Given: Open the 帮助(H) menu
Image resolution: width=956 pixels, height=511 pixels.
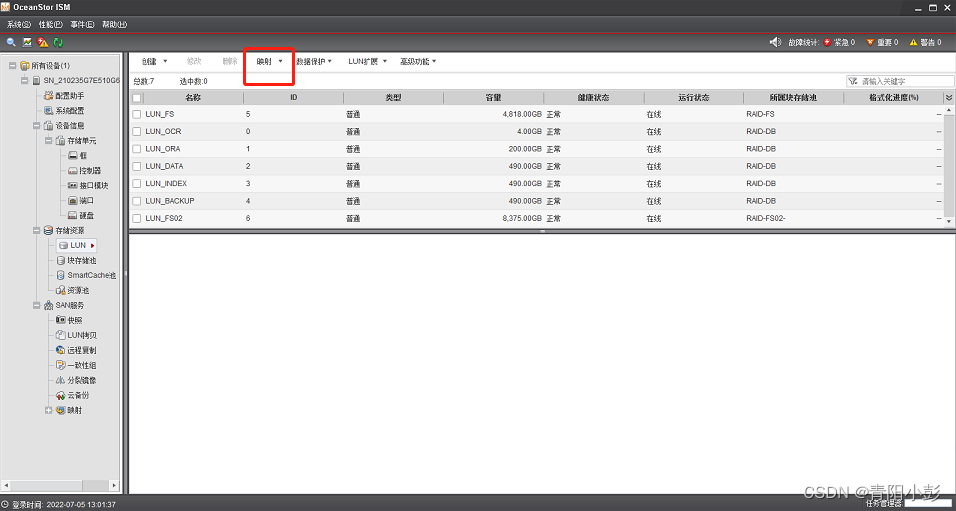Looking at the screenshot, I should [x=115, y=24].
